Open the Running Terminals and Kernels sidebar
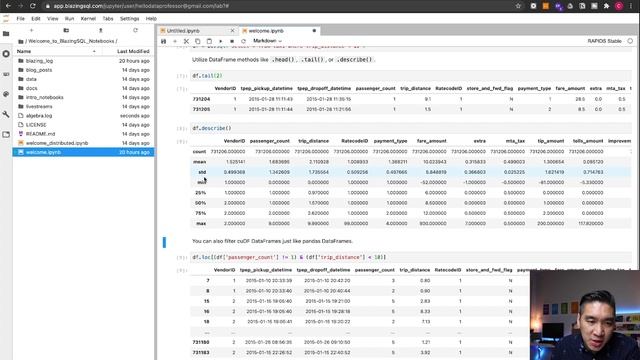The width and height of the screenshot is (640, 360). [6, 54]
